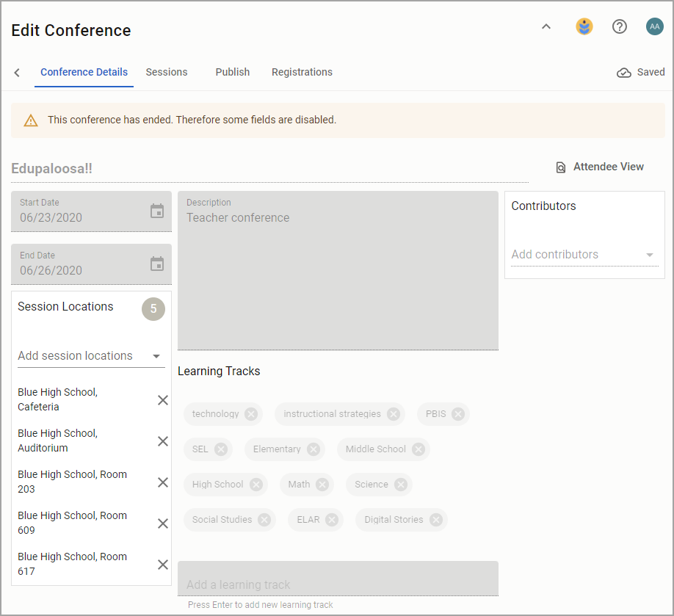674x616 pixels.
Task: Go back with the left arrow icon
Action: 17,72
